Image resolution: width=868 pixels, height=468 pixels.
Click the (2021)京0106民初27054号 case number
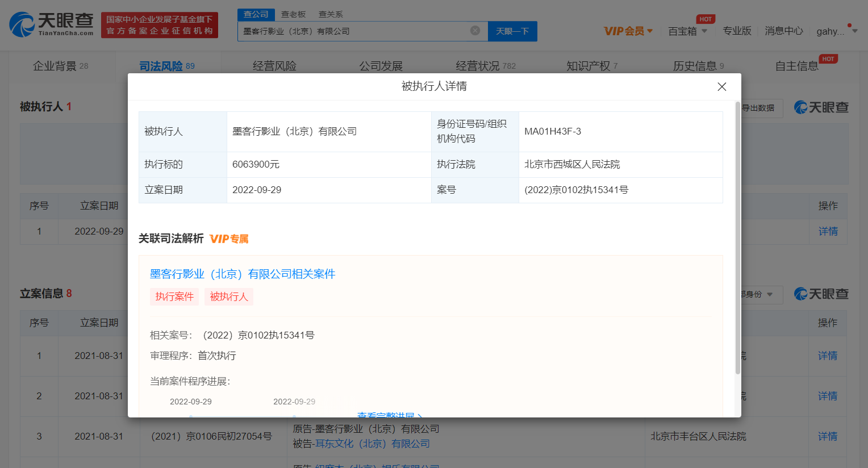[211, 436]
